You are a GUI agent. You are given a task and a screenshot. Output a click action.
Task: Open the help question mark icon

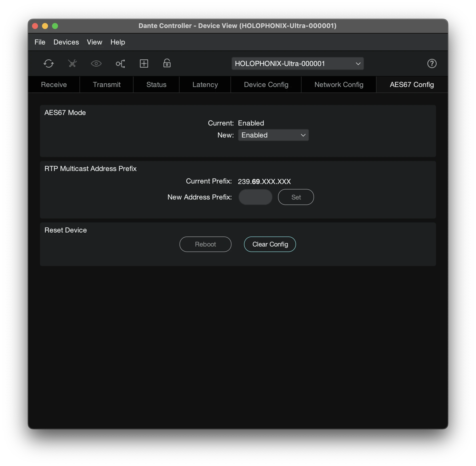[432, 63]
